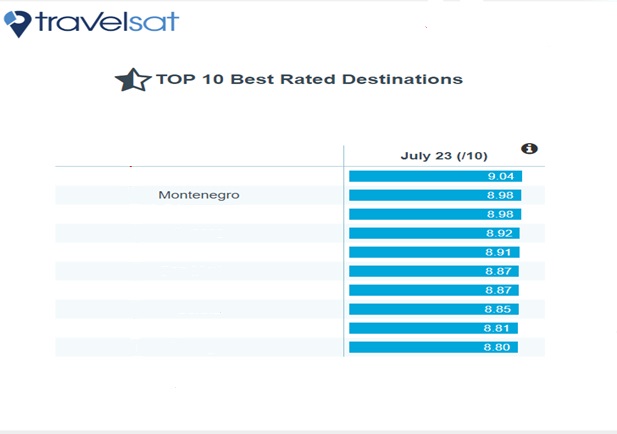Select the July 23 (/10) column header
617x434 pixels.
point(444,156)
